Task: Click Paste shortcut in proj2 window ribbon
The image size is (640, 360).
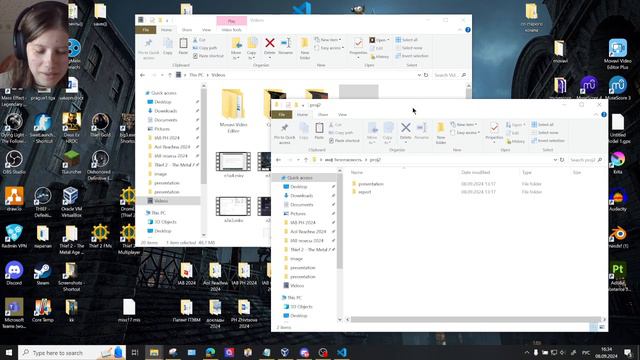Action: point(344,141)
